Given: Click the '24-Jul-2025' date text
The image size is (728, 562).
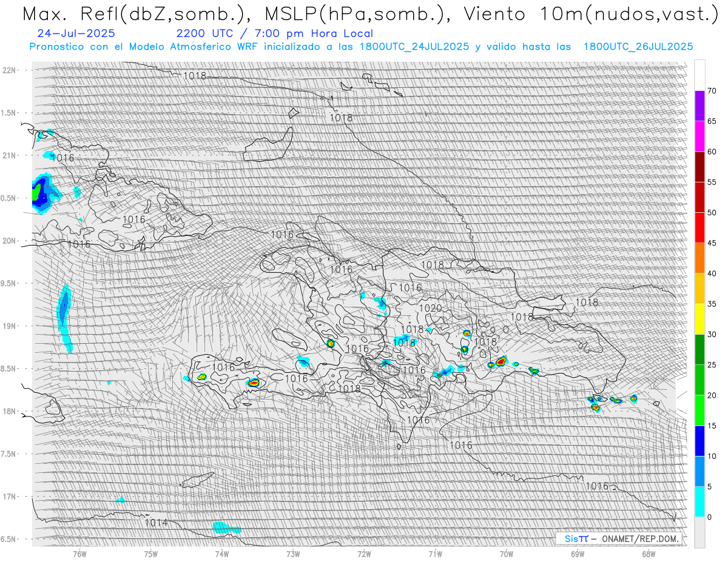Looking at the screenshot, I should (76, 34).
